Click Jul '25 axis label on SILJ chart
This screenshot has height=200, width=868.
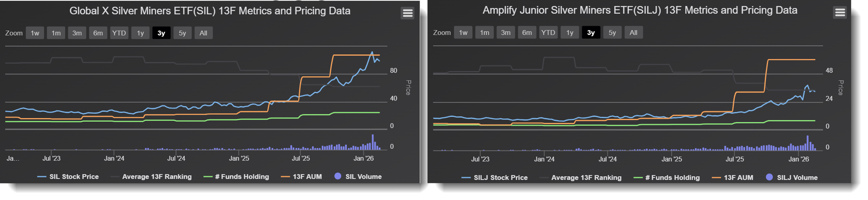[735, 159]
